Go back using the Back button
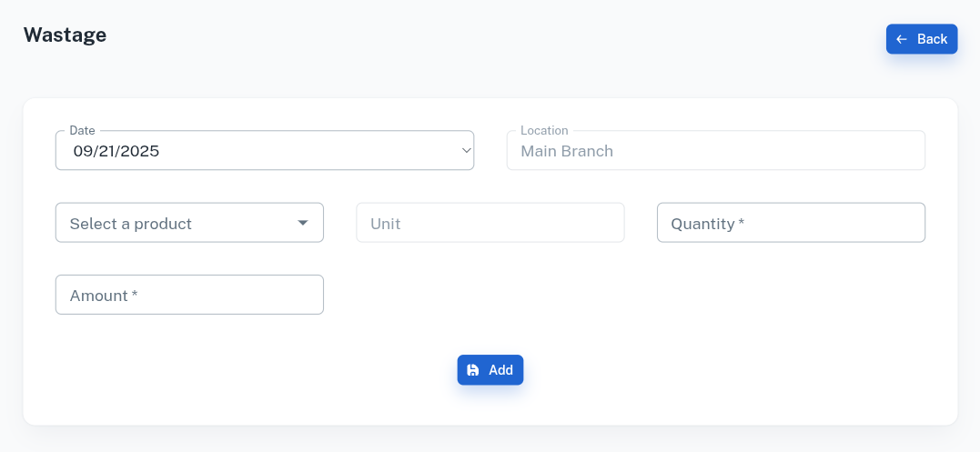980x452 pixels. pyautogui.click(x=922, y=39)
